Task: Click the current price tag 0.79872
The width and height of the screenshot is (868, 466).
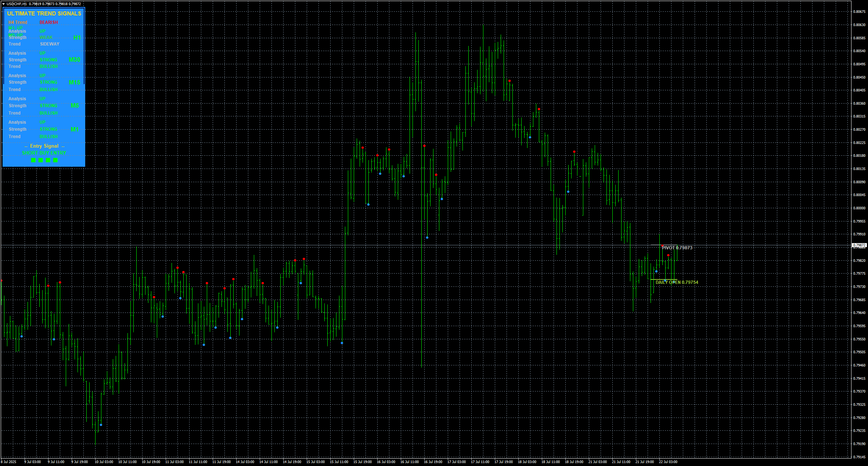Action: tap(859, 245)
